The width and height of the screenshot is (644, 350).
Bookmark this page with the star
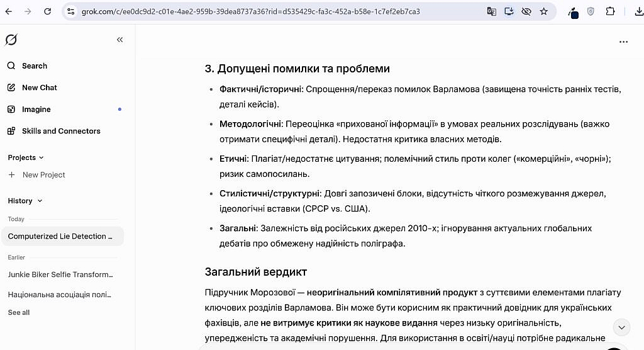point(544,11)
